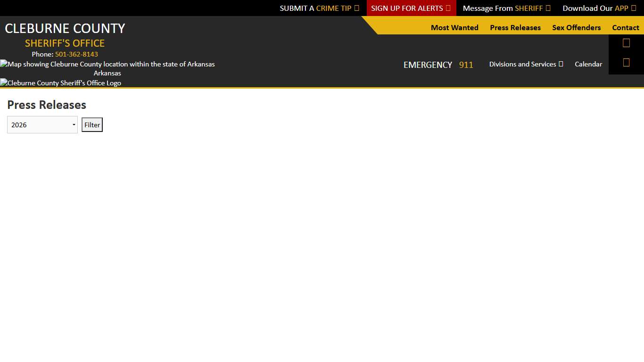This screenshot has width=644, height=362.
Task: Click the phone number 501-362-8143
Action: point(76,54)
